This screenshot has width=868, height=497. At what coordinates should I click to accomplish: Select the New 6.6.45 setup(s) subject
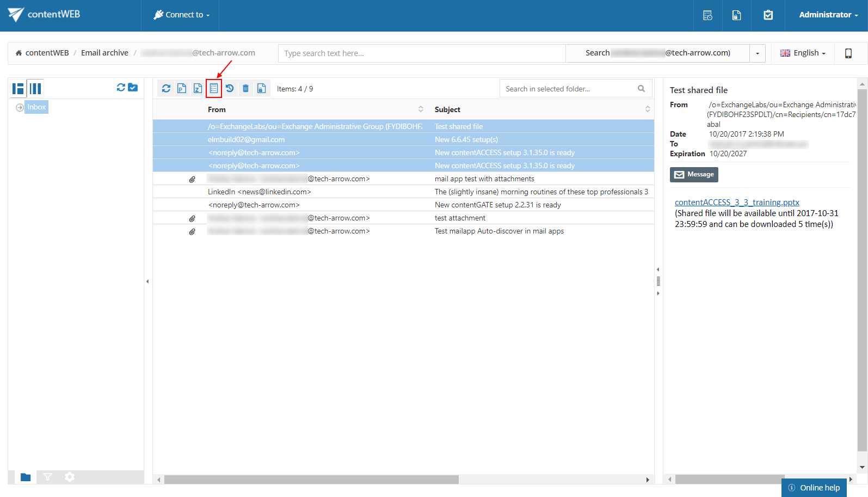coord(466,139)
